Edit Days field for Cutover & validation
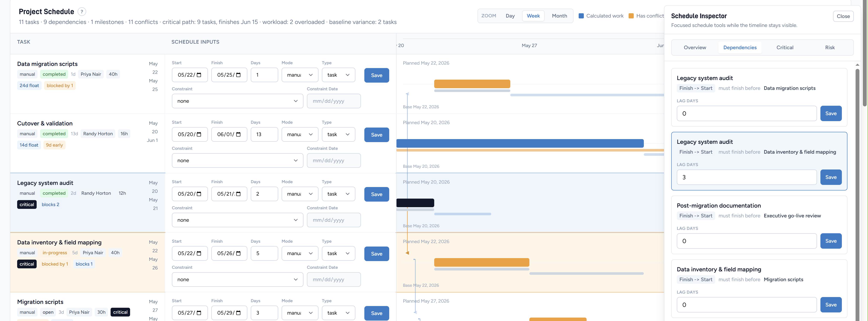The width and height of the screenshot is (868, 321). coord(264,135)
